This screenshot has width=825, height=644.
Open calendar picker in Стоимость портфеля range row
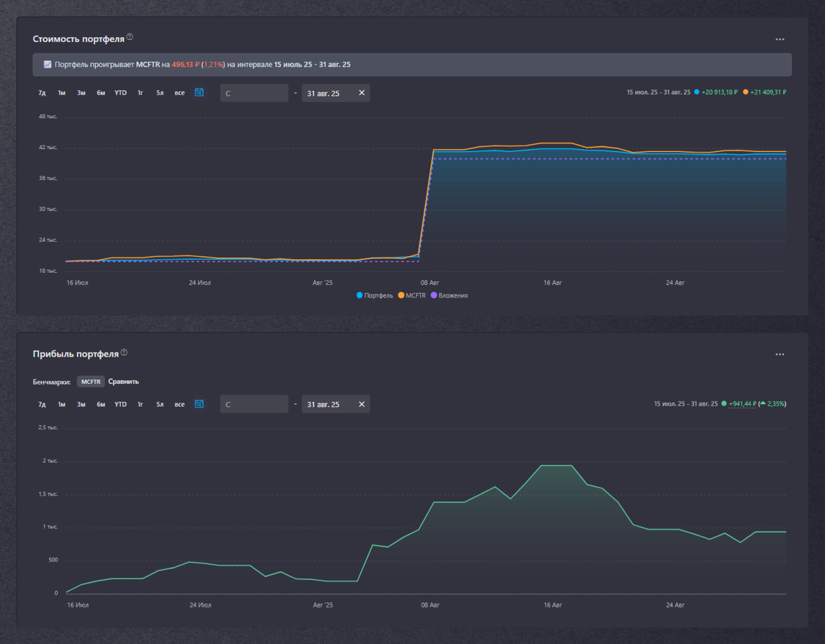[199, 92]
